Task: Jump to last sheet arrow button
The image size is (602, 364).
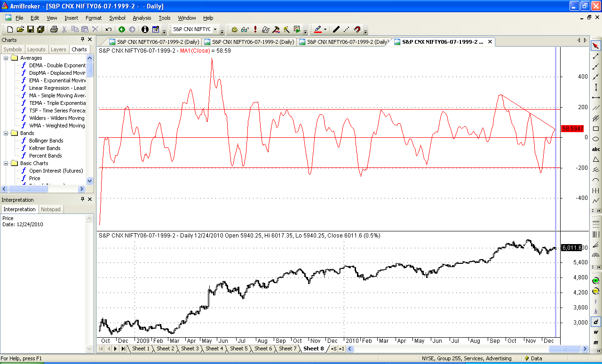Action: pyautogui.click(x=123, y=348)
